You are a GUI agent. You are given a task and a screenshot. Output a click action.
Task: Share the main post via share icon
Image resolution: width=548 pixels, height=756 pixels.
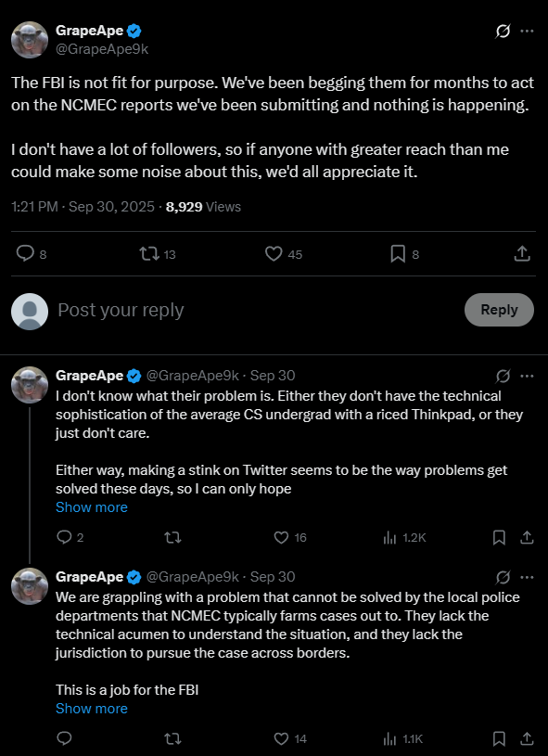click(x=522, y=253)
